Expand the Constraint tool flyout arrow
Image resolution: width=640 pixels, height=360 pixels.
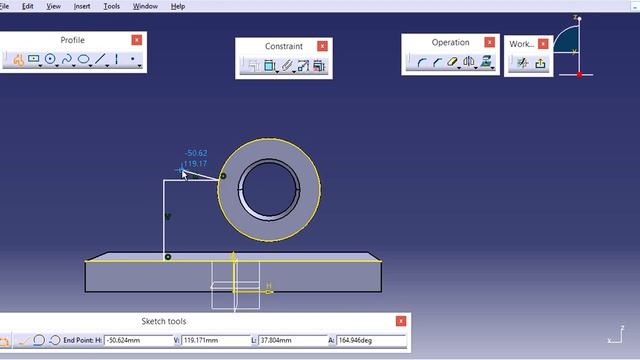pyautogui.click(x=277, y=72)
